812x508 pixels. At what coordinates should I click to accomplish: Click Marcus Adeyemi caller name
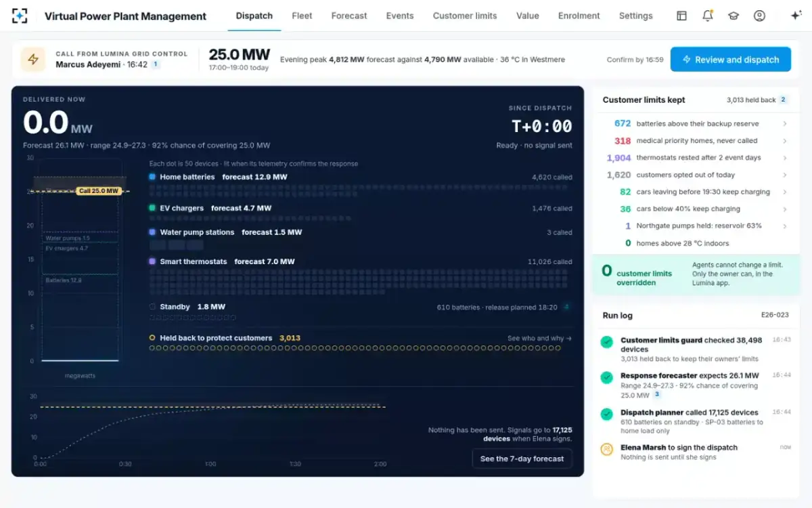[x=89, y=64]
